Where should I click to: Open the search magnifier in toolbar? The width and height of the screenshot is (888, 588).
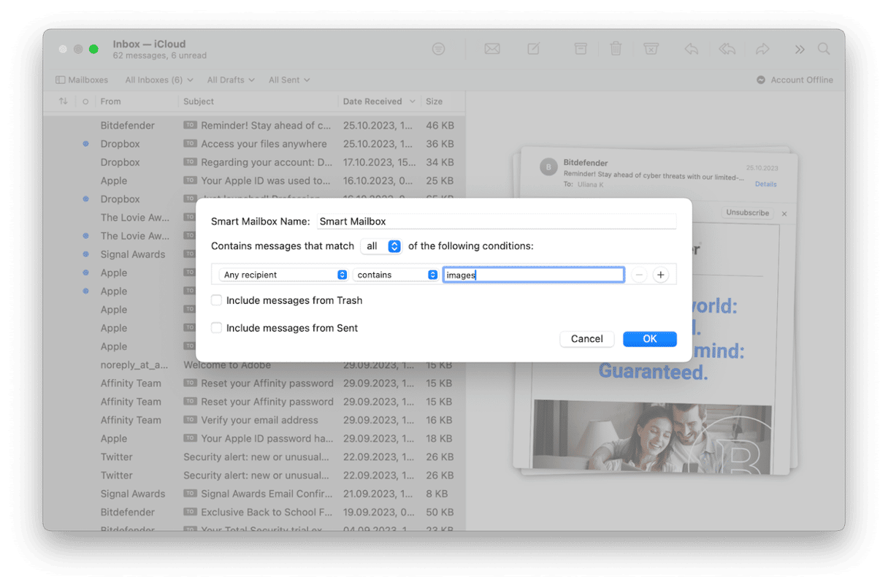(x=824, y=49)
